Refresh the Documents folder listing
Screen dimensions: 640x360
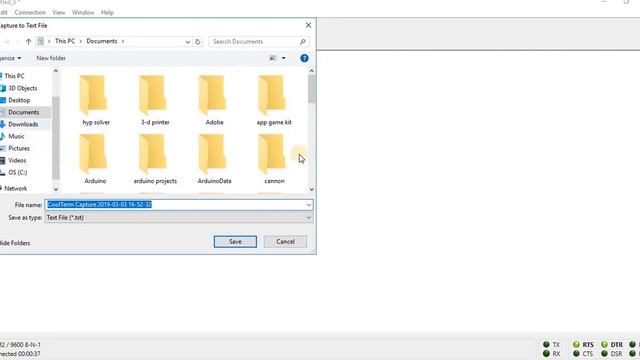[x=198, y=42]
